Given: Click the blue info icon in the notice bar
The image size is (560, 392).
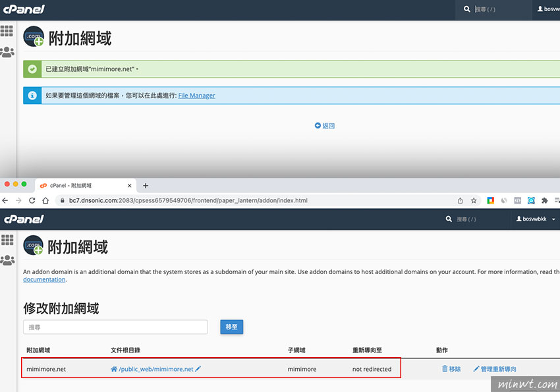Looking at the screenshot, I should [x=32, y=96].
